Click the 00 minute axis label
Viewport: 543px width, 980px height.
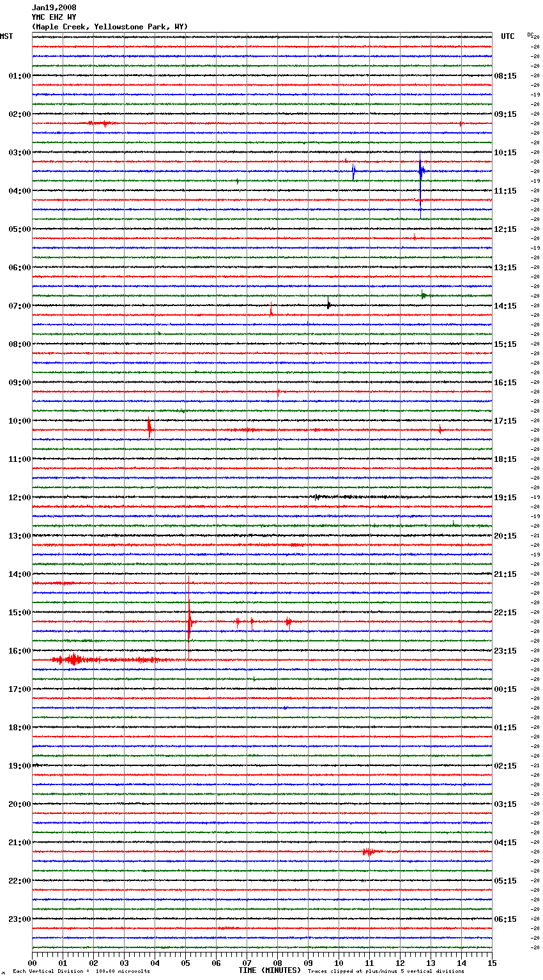click(x=32, y=963)
